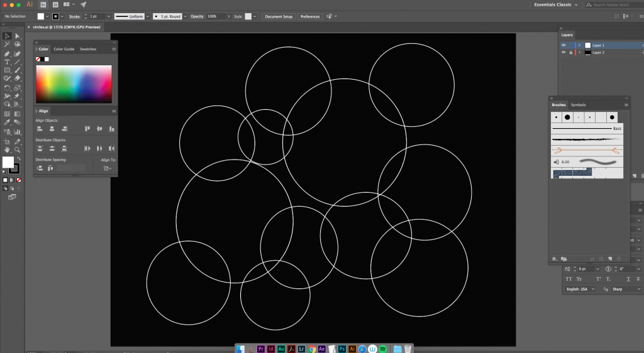644x353 pixels.
Task: Open Sharp anti-aliasing dropdown
Action: click(x=626, y=289)
